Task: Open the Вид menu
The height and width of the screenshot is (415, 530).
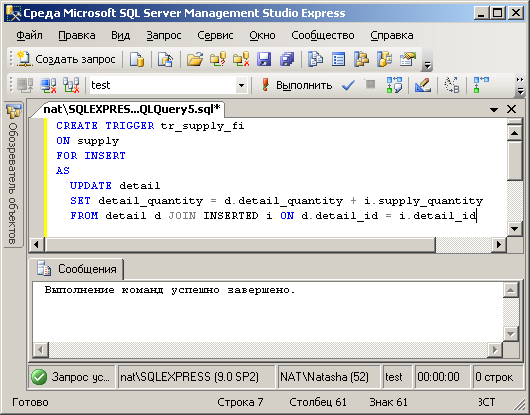Action: (121, 35)
